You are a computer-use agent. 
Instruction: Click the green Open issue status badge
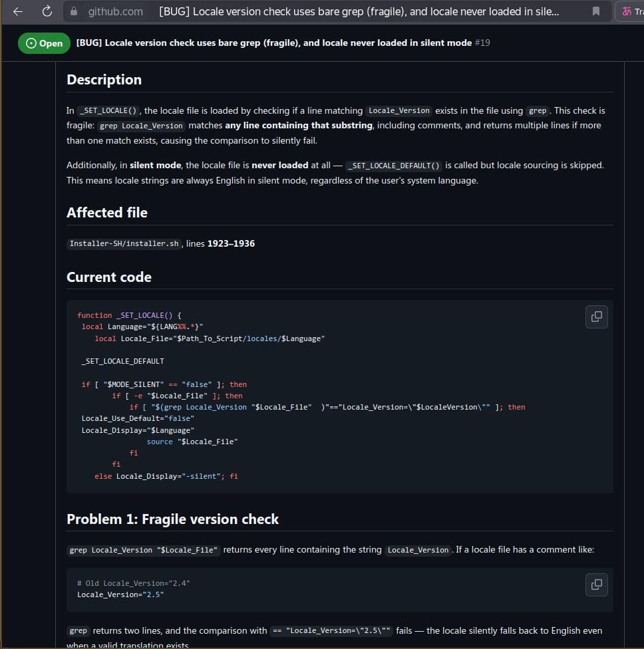coord(44,43)
